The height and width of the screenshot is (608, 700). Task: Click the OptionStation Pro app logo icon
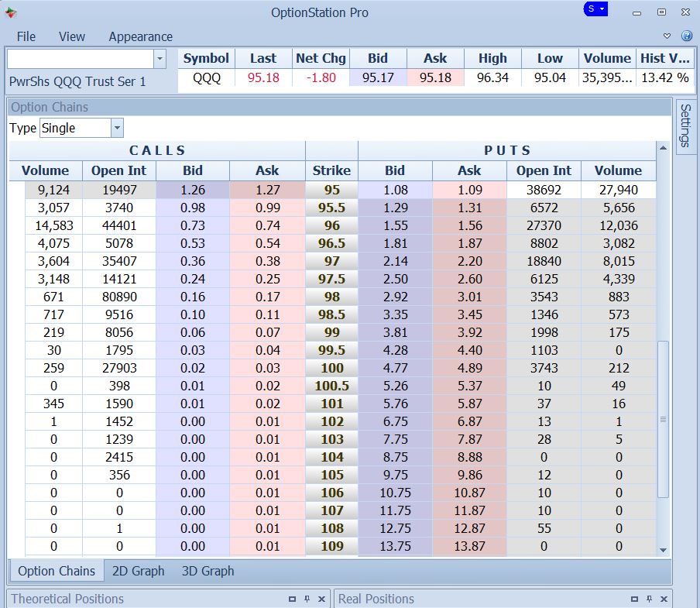(10, 12)
